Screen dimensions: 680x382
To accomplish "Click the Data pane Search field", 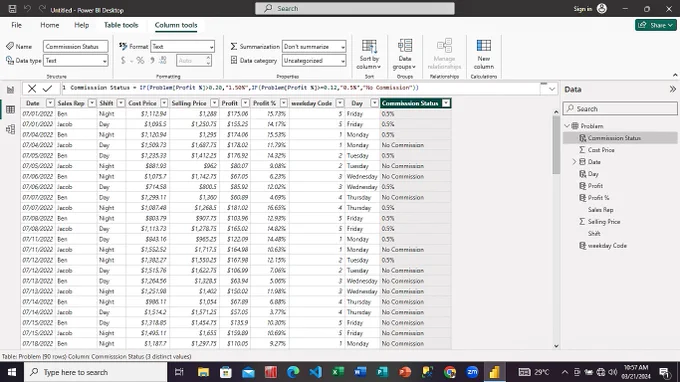I will click(620, 108).
